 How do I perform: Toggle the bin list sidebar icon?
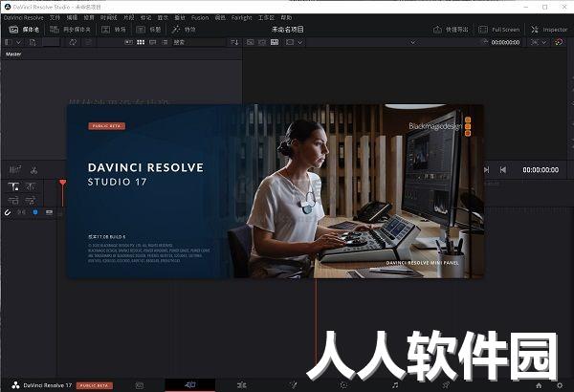click(9, 42)
